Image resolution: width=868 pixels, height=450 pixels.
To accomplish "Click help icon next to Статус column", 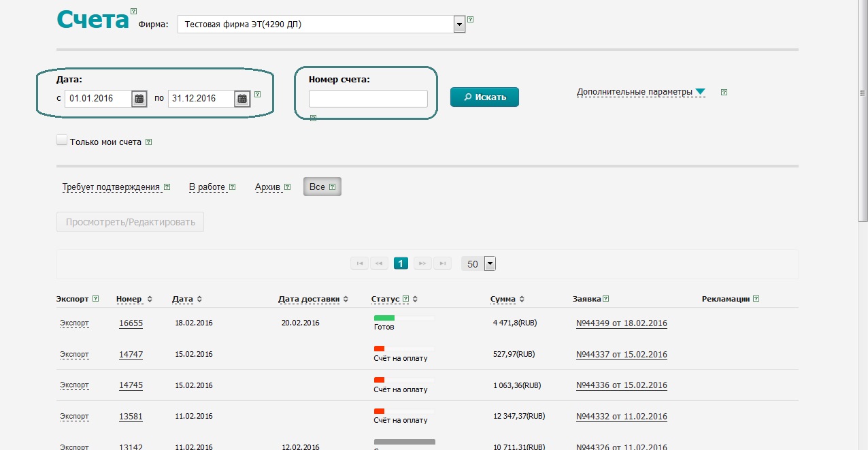I will (x=406, y=299).
